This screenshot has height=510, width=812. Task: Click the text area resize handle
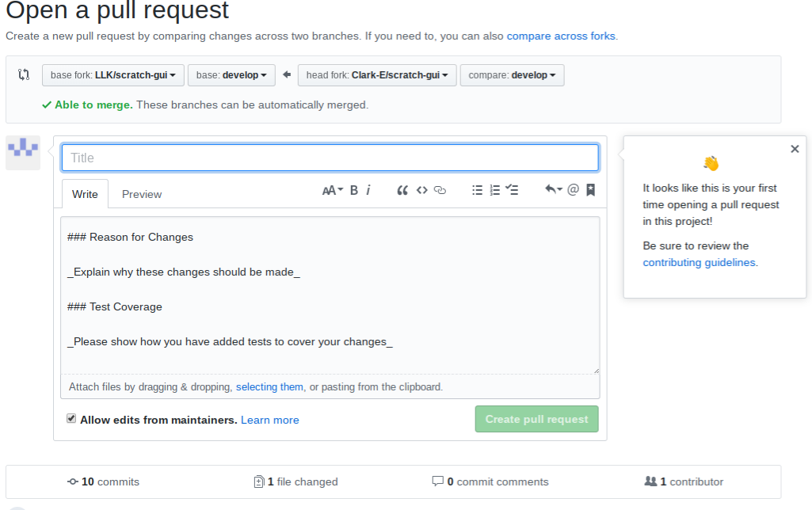coord(596,370)
